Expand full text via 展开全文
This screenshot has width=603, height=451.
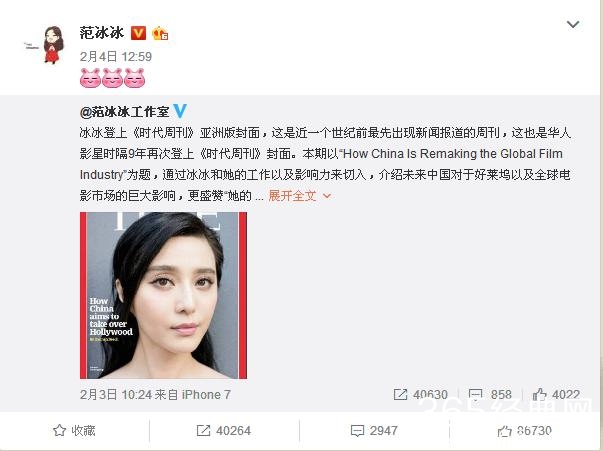coord(292,196)
